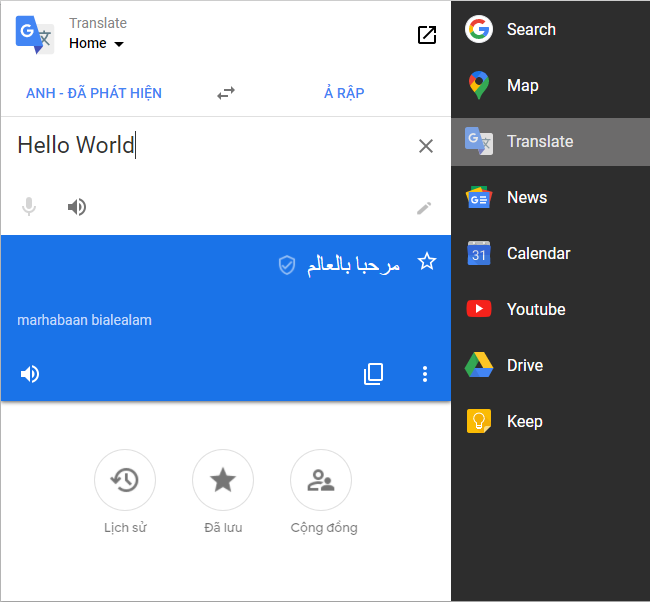Copy the translation to the clipboard
The image size is (650, 602).
point(373,374)
